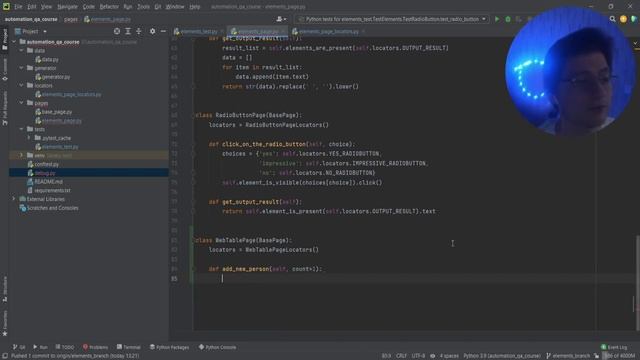Open the Terminal tool window

pyautogui.click(x=129, y=347)
